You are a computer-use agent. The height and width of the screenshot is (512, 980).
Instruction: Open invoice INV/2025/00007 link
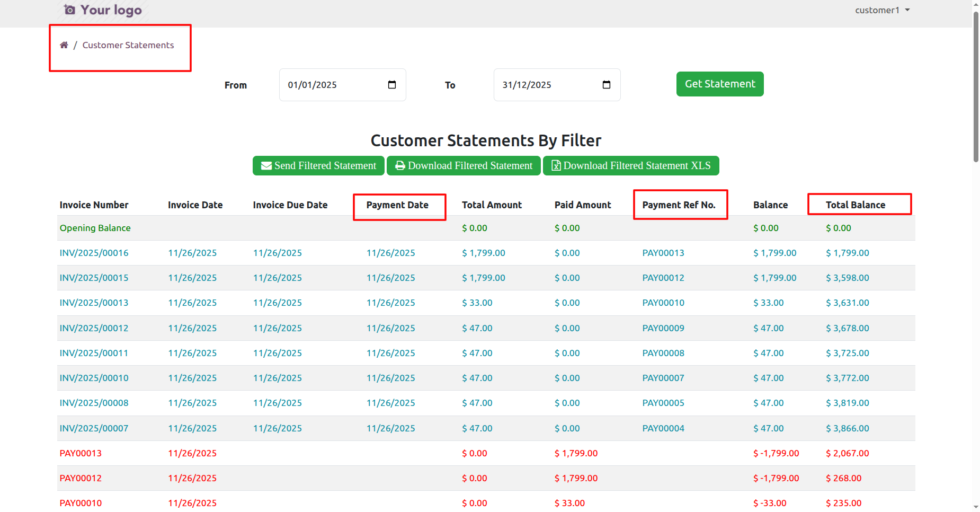click(94, 428)
